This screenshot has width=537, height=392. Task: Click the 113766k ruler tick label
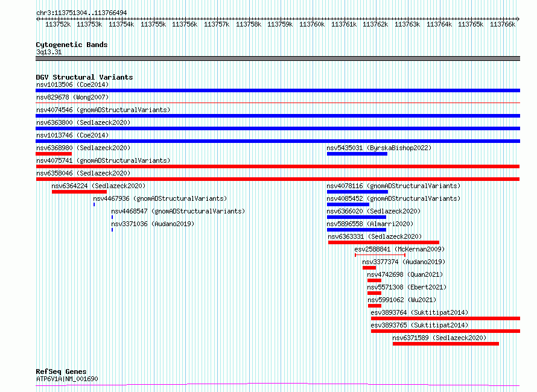click(x=503, y=24)
